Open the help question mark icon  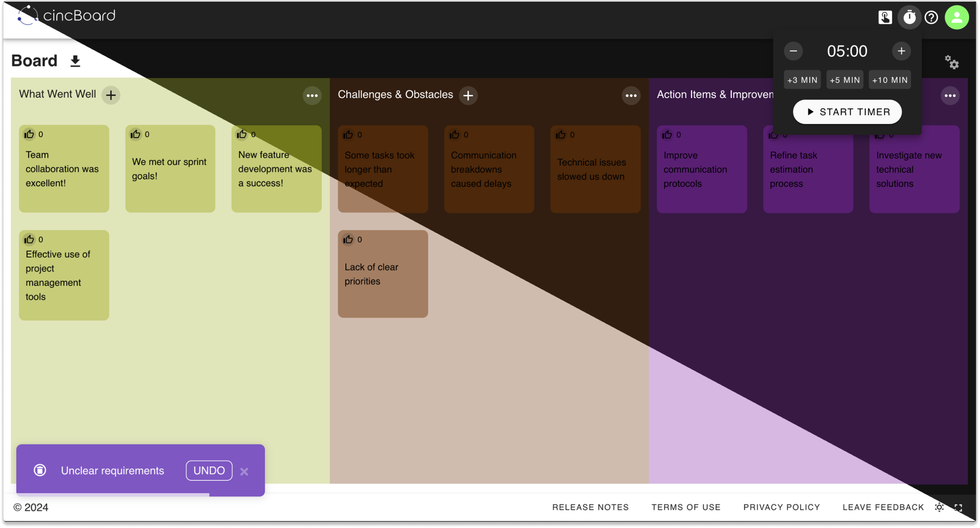tap(931, 17)
